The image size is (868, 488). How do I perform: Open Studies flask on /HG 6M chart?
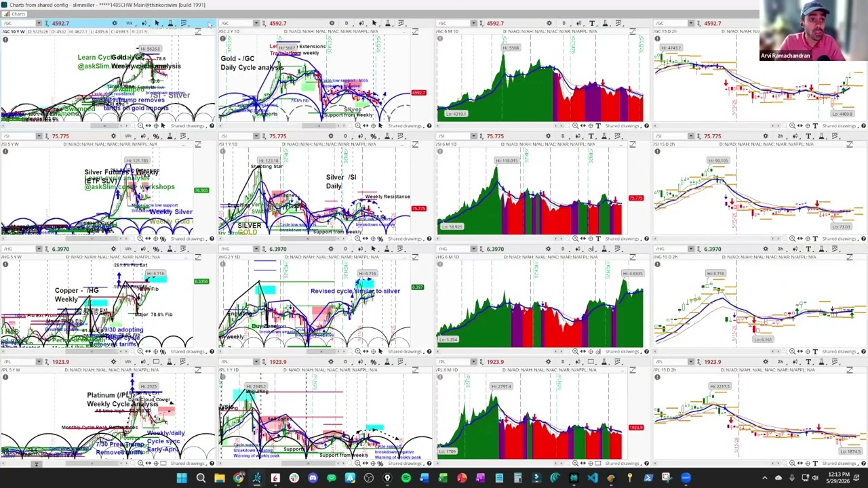[604, 249]
